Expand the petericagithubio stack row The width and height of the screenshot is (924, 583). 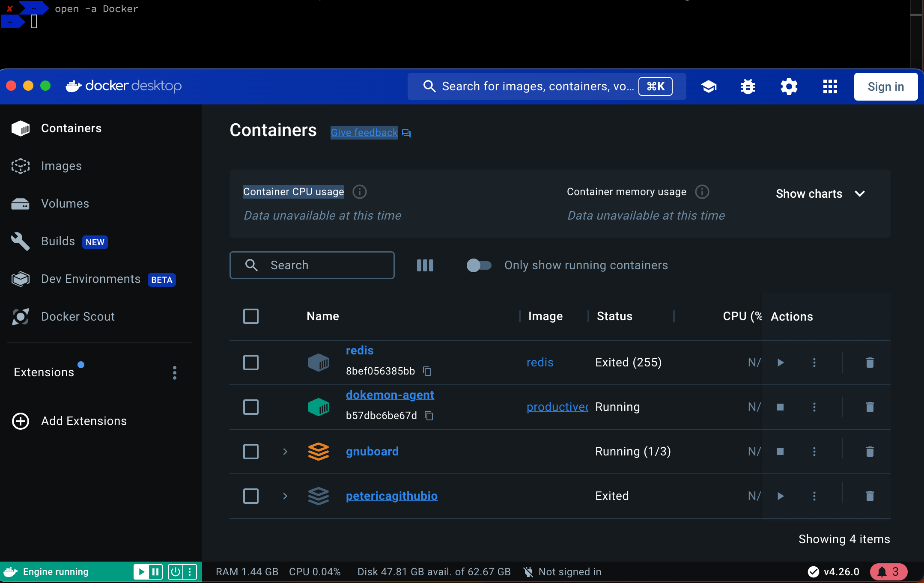[x=285, y=496]
